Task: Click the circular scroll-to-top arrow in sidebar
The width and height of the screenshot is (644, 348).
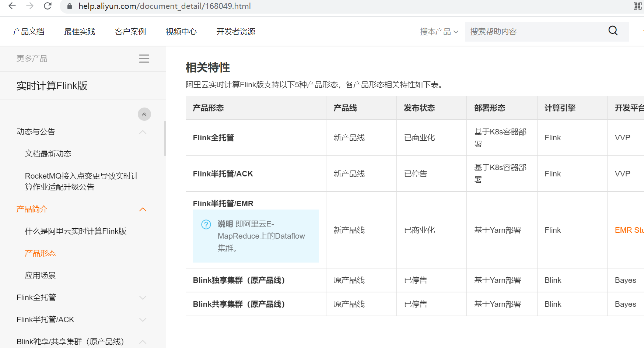Action: [144, 114]
